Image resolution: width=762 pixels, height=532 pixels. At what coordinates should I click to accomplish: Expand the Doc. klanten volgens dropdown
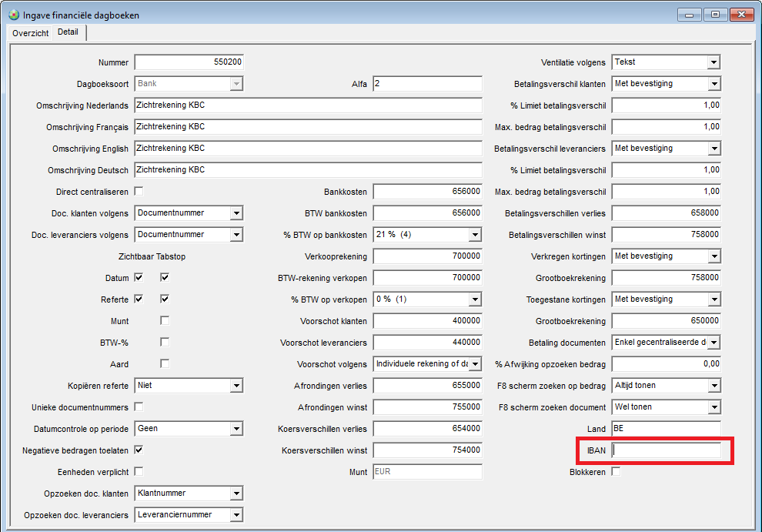tap(236, 213)
